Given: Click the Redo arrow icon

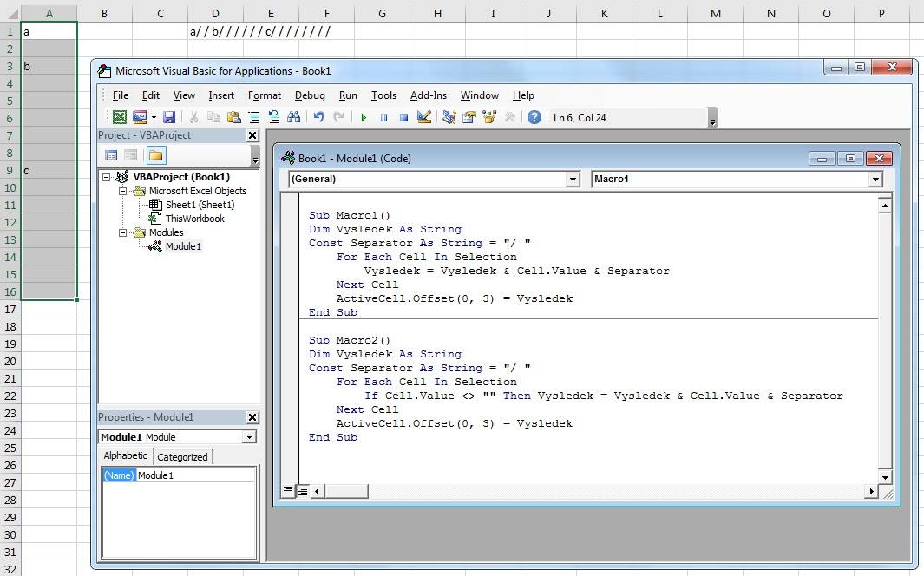Looking at the screenshot, I should (x=339, y=117).
